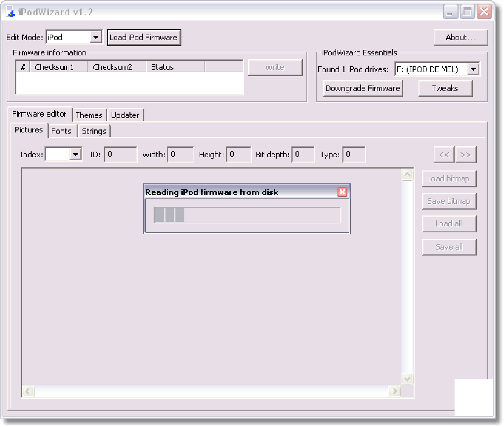Click the picture pane scroll down arrow
Image resolution: width=504 pixels, height=427 pixels.
(407, 379)
